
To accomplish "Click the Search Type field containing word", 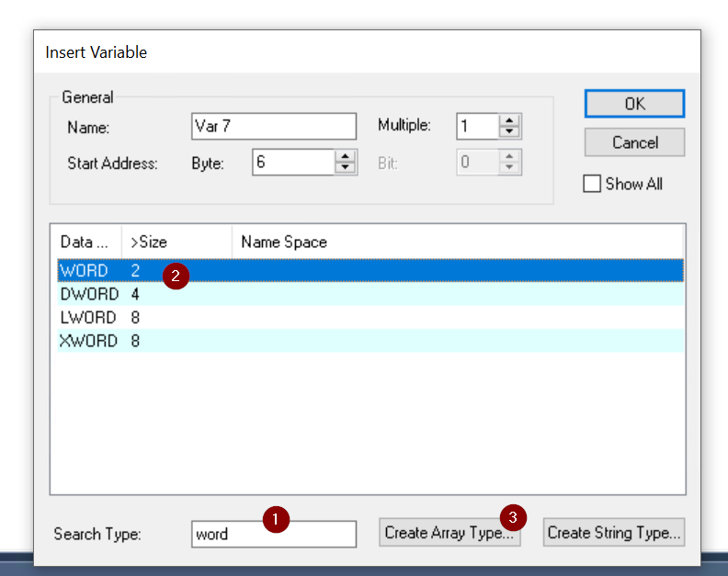I will click(274, 535).
